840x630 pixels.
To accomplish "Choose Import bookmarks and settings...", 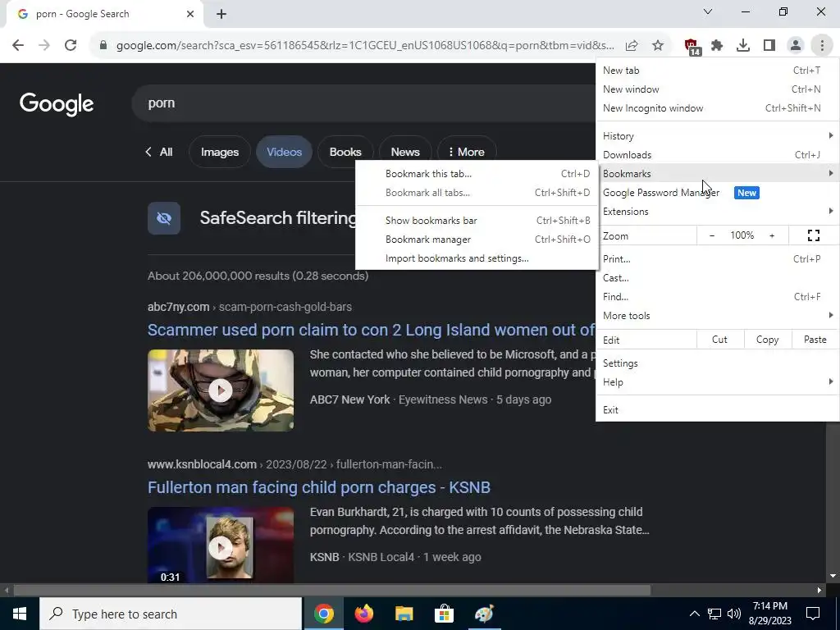I will point(477,258).
